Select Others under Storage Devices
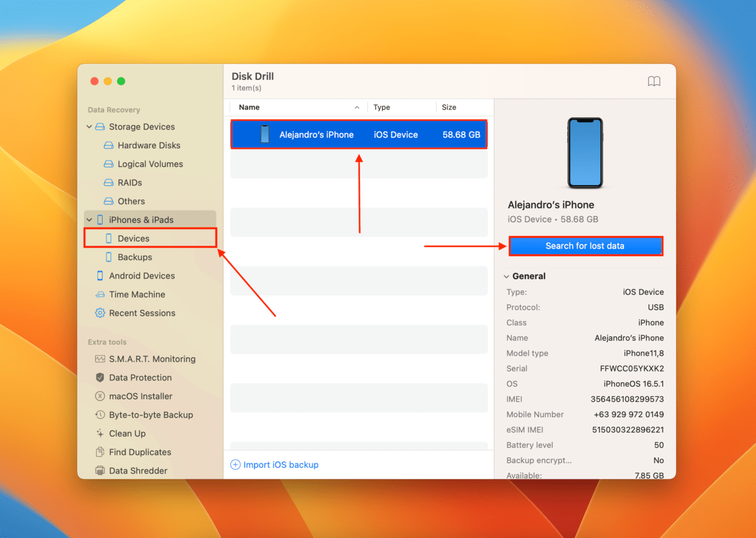This screenshot has height=538, width=756. [131, 202]
